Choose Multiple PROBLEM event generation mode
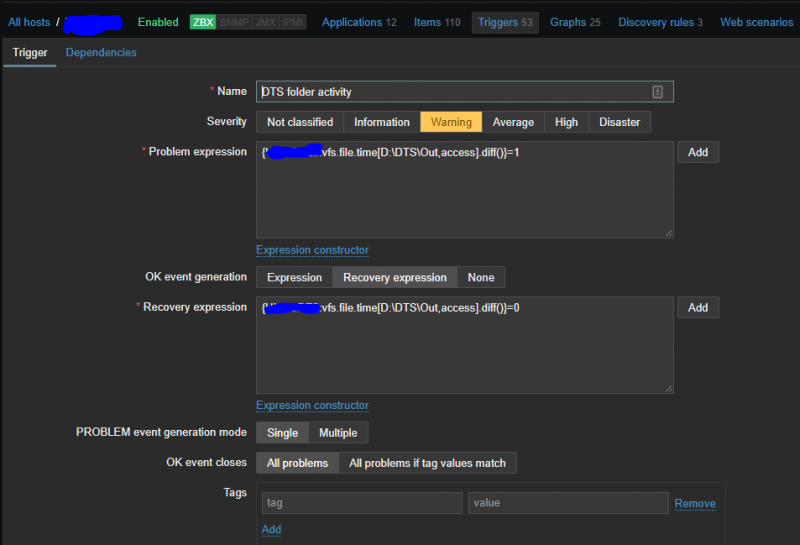This screenshot has height=545, width=800. [x=338, y=433]
